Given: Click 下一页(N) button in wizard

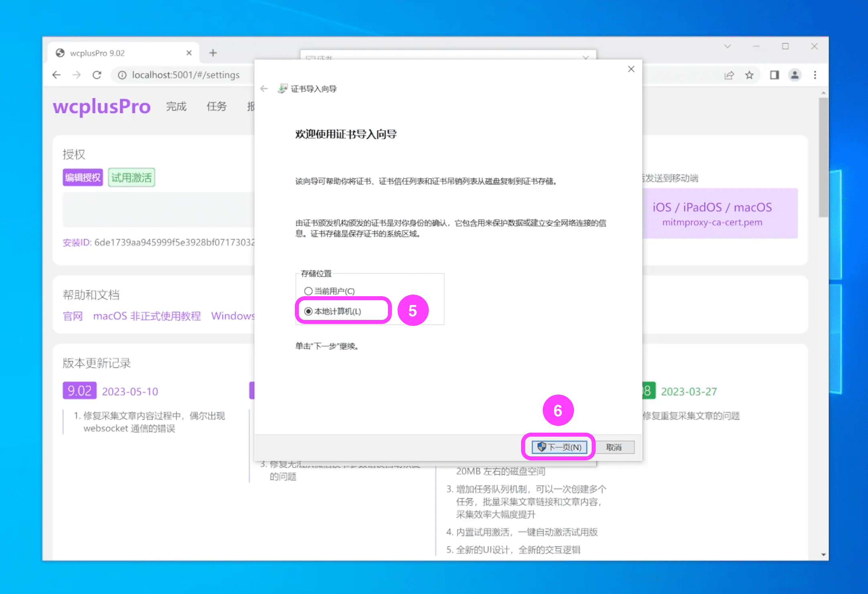Looking at the screenshot, I should tap(560, 447).
